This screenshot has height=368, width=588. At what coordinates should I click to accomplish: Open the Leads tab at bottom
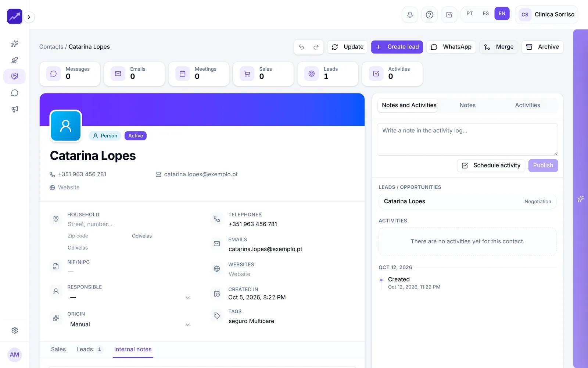point(90,349)
